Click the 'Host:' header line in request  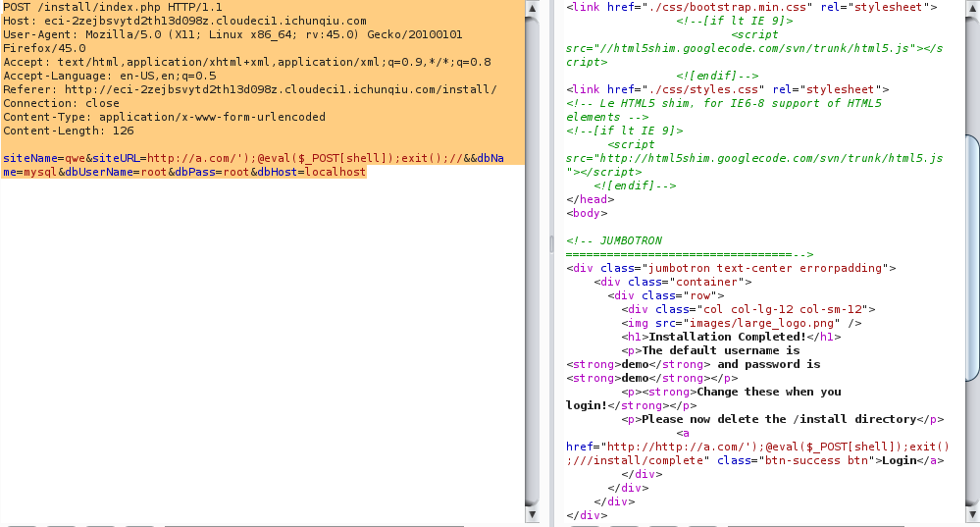[185, 22]
